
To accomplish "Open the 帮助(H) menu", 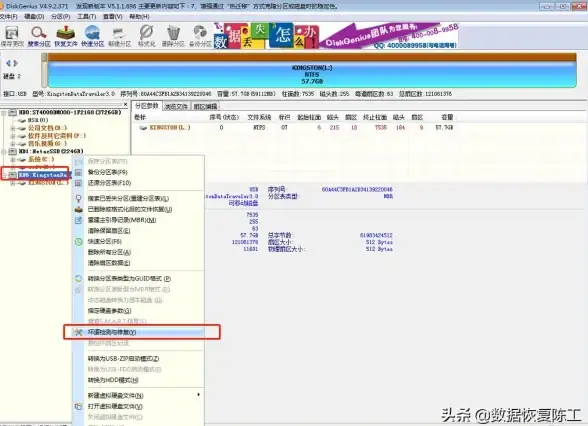I will [139, 16].
